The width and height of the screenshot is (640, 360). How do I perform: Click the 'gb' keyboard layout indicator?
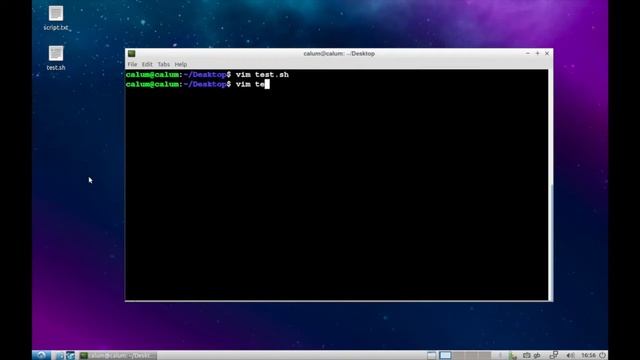pyautogui.click(x=537, y=356)
